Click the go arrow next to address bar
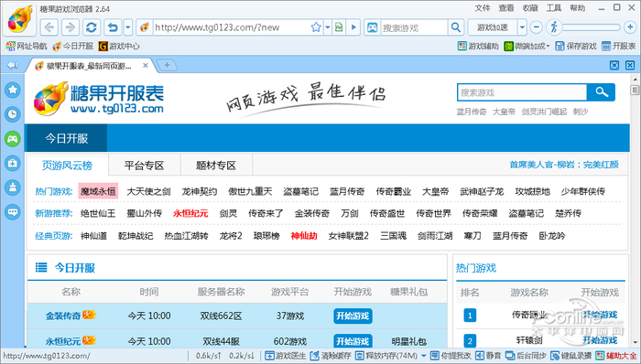The image size is (641, 364). click(x=353, y=27)
